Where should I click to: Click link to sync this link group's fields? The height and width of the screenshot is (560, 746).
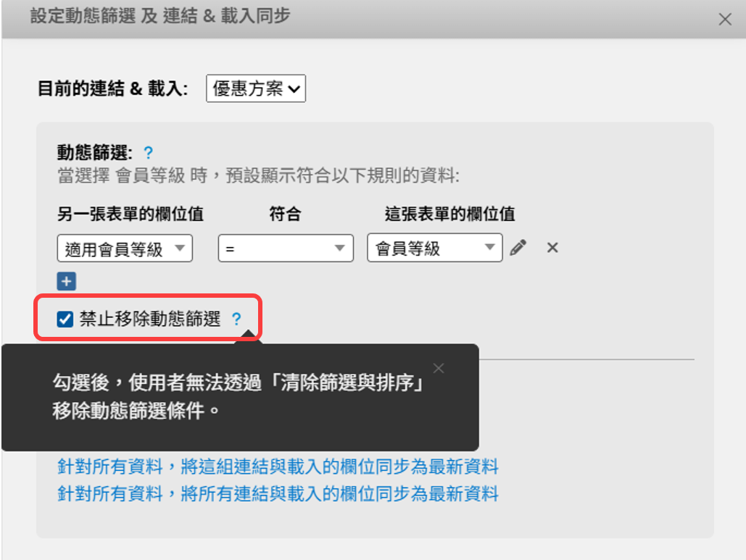pos(278,467)
